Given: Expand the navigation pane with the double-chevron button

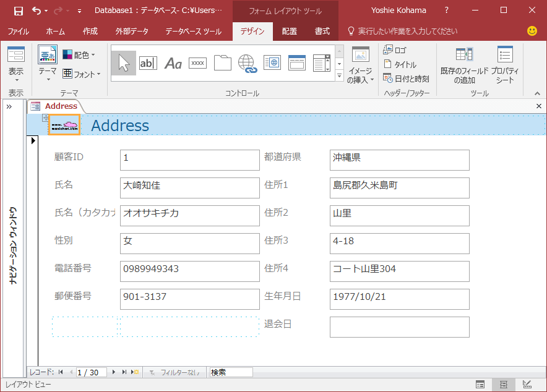Looking at the screenshot, I should pyautogui.click(x=9, y=106).
